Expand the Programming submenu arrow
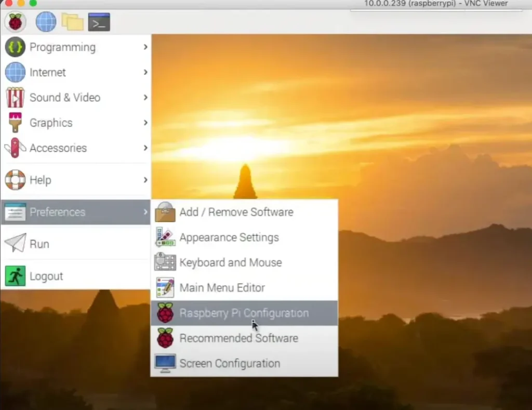The width and height of the screenshot is (532, 410). click(145, 47)
